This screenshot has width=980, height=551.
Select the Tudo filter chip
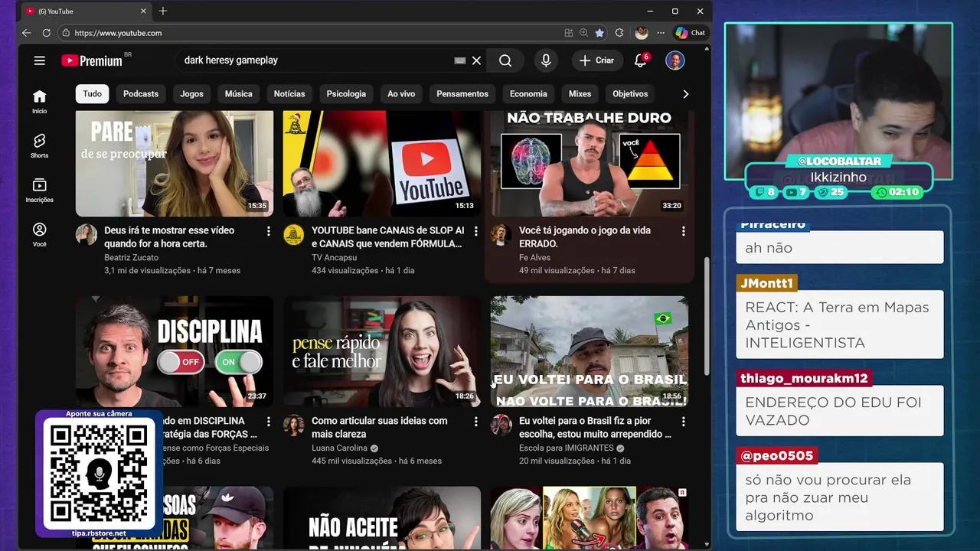[92, 93]
